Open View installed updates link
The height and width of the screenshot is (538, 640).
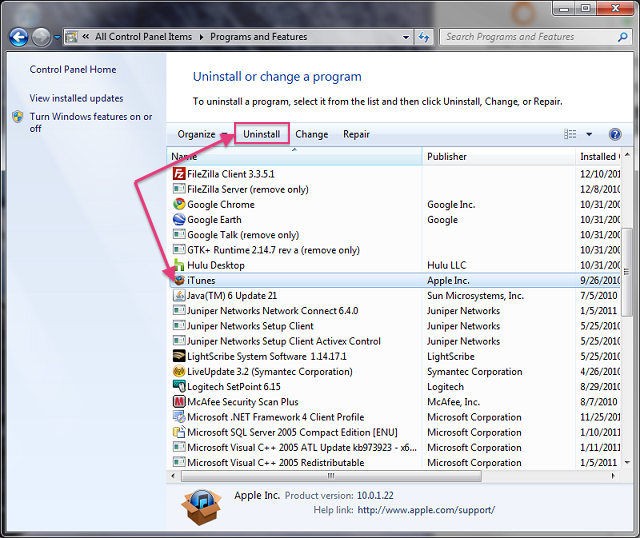coord(76,98)
